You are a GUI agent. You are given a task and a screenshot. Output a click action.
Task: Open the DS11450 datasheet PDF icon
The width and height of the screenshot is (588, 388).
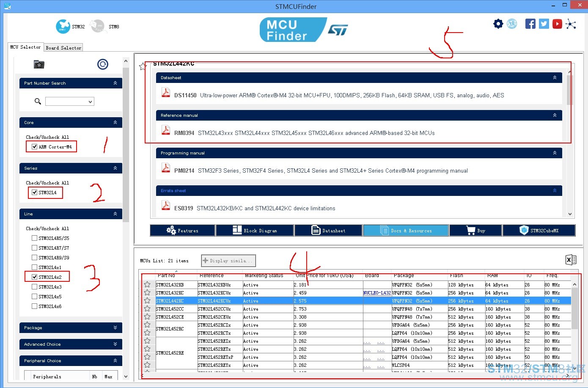(165, 93)
